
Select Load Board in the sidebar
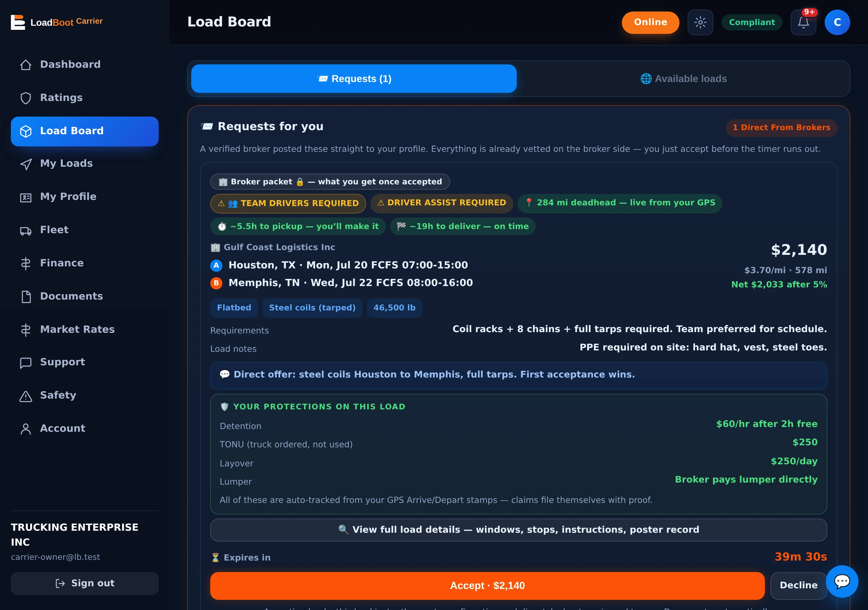pyautogui.click(x=85, y=131)
